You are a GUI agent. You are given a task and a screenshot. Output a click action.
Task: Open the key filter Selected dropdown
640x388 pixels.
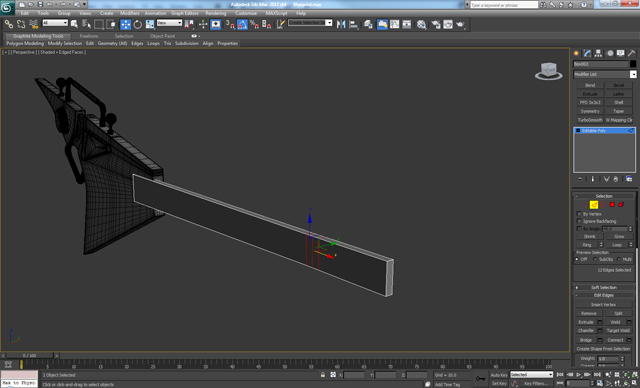(x=531, y=375)
